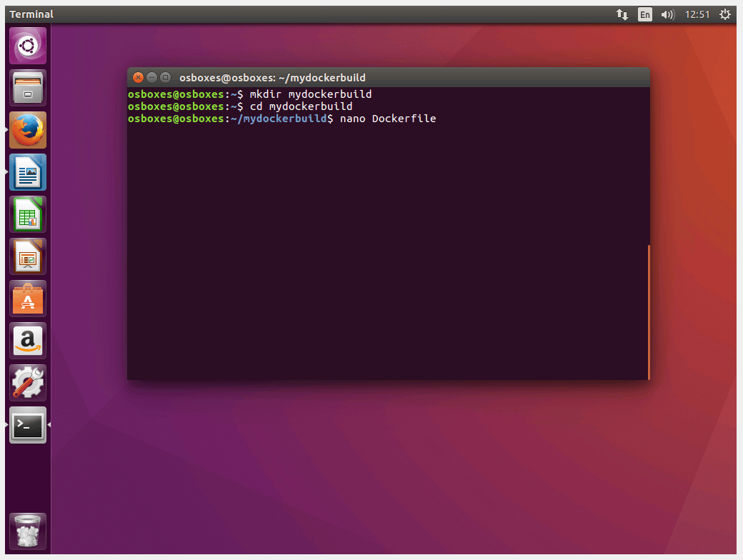Open the En keyboard layout indicator

645,15
